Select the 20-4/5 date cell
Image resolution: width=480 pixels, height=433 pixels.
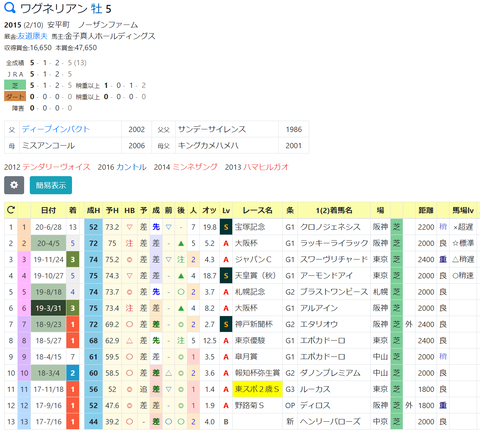coord(48,243)
